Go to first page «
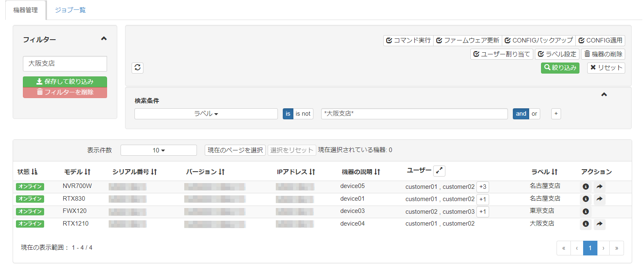The width and height of the screenshot is (644, 273). 563,248
